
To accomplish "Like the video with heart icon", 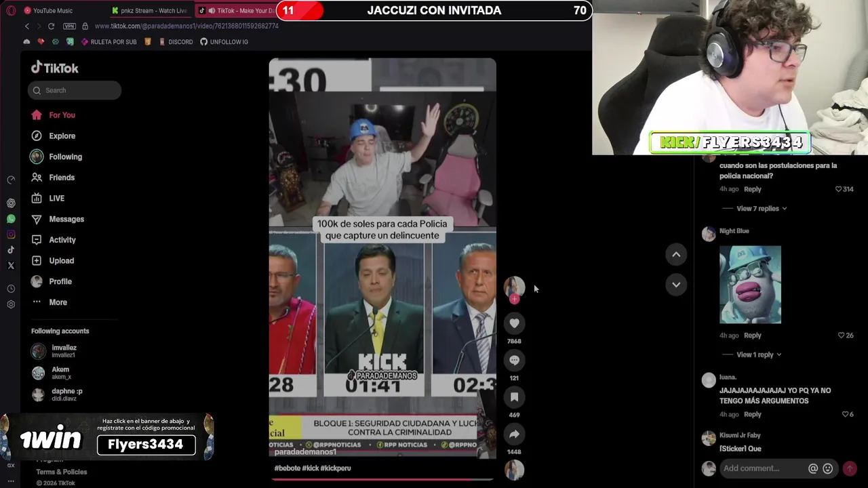I will 514,323.
